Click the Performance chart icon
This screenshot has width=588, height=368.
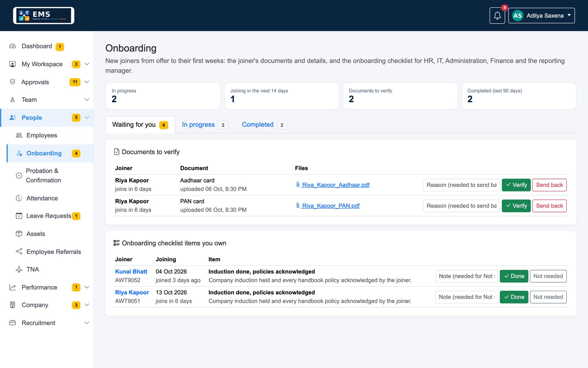(12, 287)
